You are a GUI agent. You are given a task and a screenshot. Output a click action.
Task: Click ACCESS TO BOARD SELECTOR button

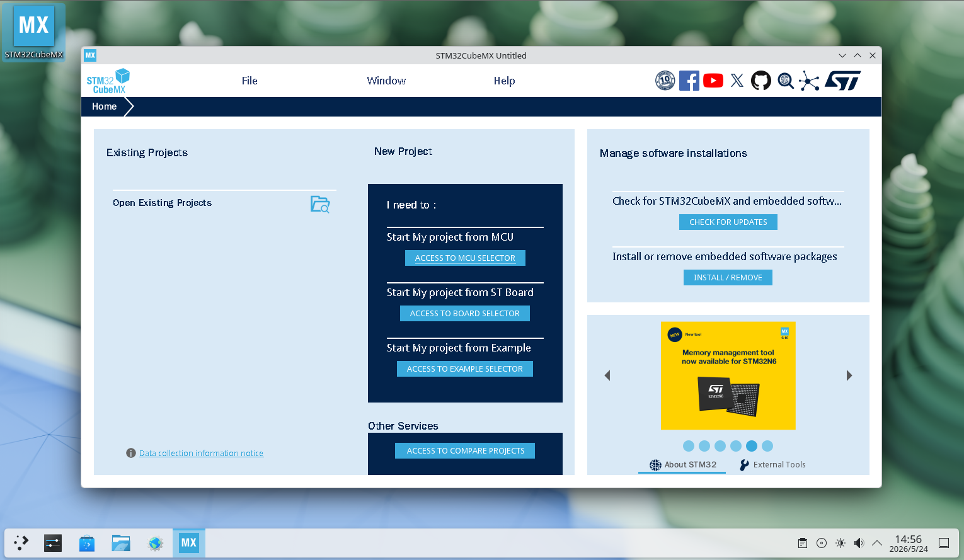[465, 314]
